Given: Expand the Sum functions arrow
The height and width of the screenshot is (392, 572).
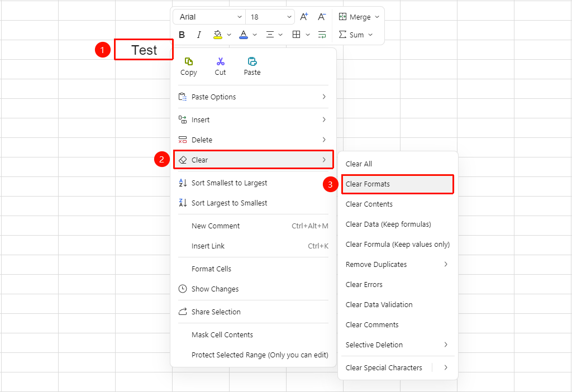Looking at the screenshot, I should point(370,35).
